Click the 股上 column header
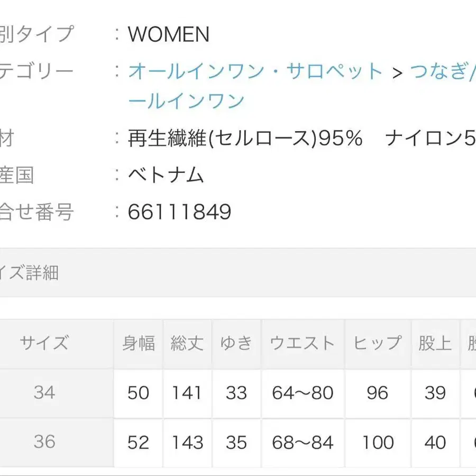Image resolution: width=476 pixels, height=476 pixels. coord(435,343)
